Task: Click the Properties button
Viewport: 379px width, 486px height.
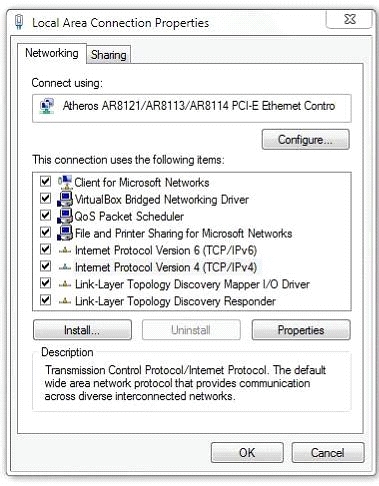Action: click(x=301, y=330)
